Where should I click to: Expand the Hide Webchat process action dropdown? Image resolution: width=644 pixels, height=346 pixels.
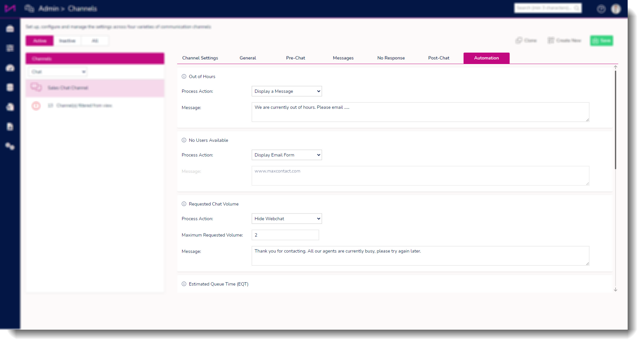(287, 219)
